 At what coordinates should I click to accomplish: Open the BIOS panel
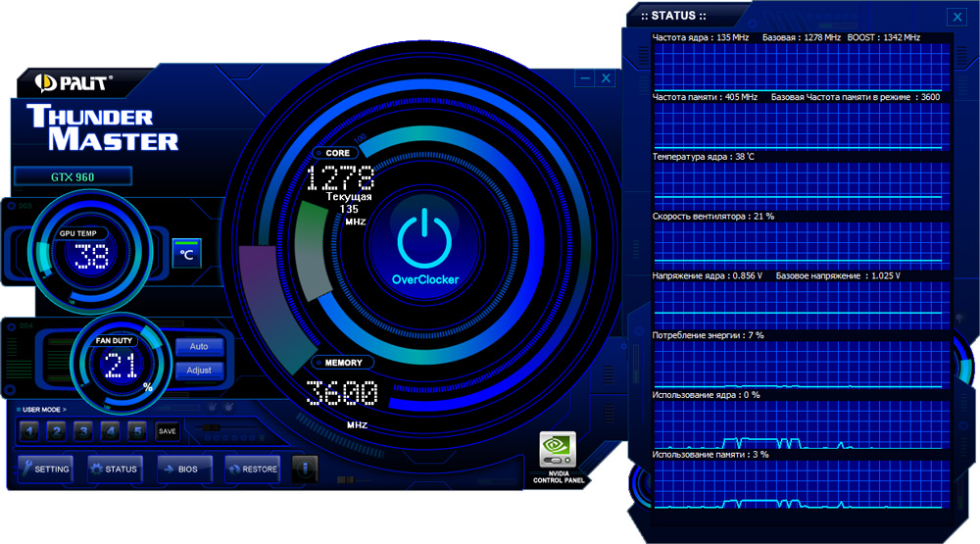(184, 469)
